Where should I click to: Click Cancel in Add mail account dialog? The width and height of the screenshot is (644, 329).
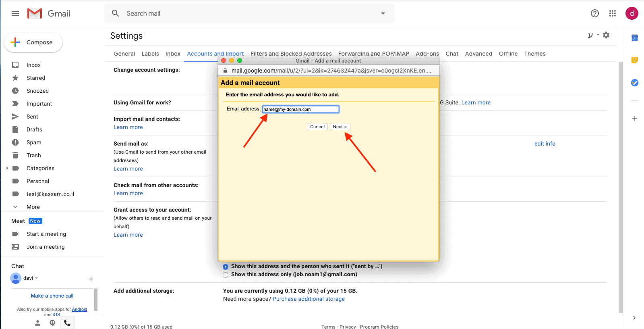pyautogui.click(x=317, y=127)
